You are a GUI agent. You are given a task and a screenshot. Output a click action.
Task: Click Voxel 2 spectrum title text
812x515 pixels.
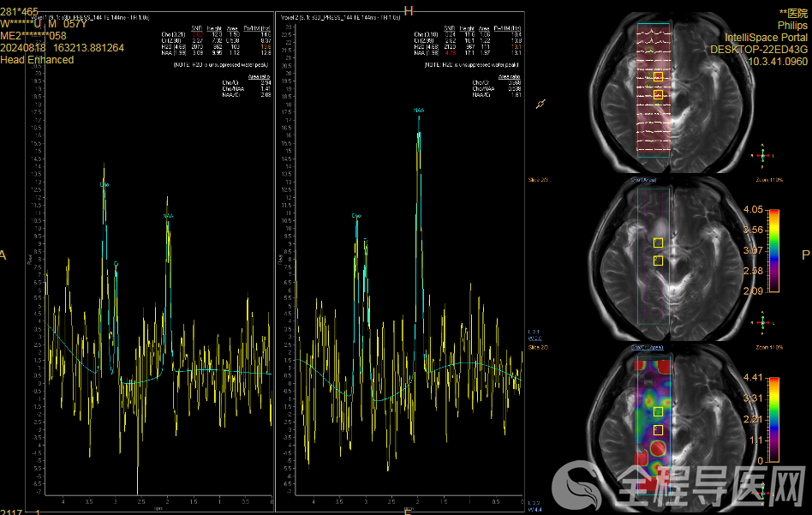coord(340,17)
